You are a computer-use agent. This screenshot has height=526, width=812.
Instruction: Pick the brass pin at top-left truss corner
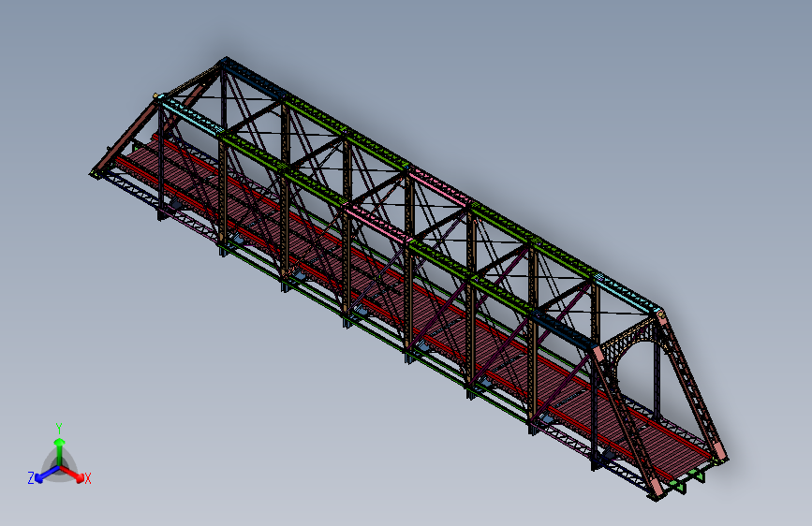157,96
